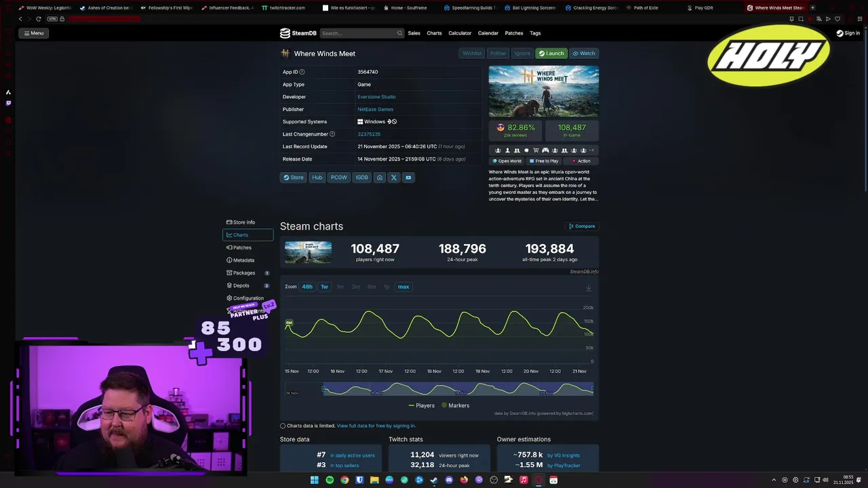Open the IGDB link button
Screen dimensions: 868x488
362,178
